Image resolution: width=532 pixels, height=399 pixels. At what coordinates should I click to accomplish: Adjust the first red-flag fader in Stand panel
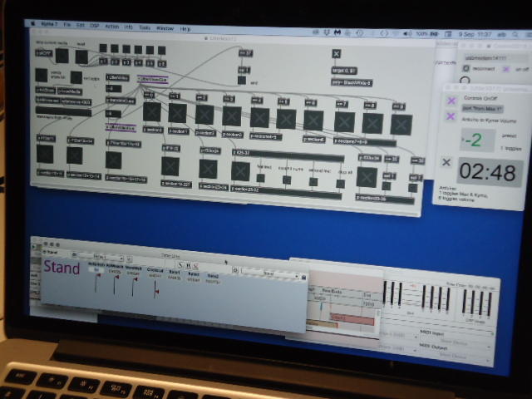coord(96,283)
